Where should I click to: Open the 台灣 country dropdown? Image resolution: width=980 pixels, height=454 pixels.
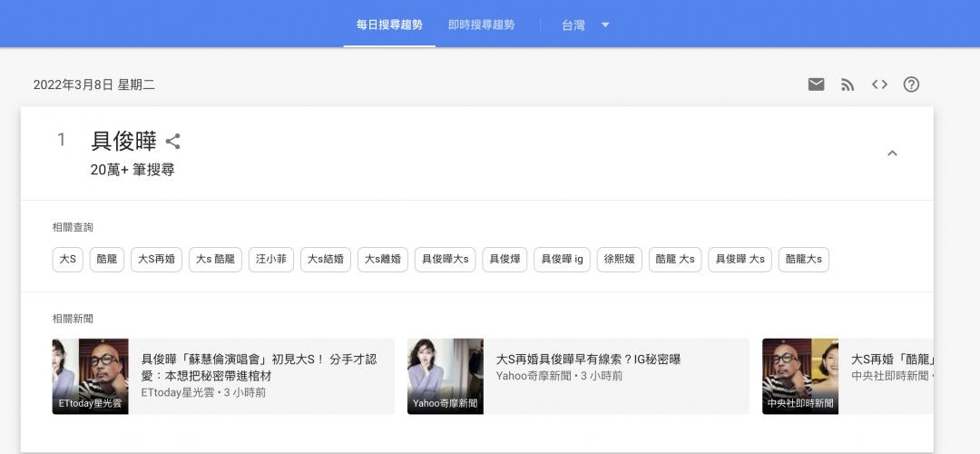(585, 25)
